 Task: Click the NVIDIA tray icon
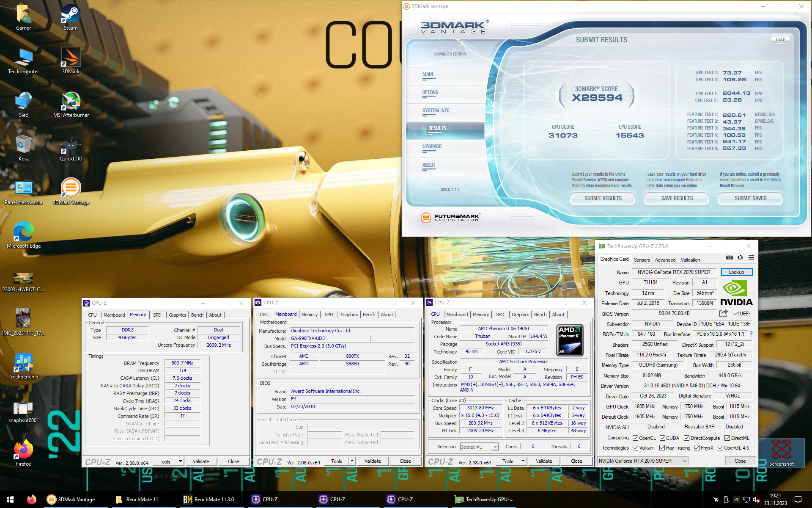point(736,500)
